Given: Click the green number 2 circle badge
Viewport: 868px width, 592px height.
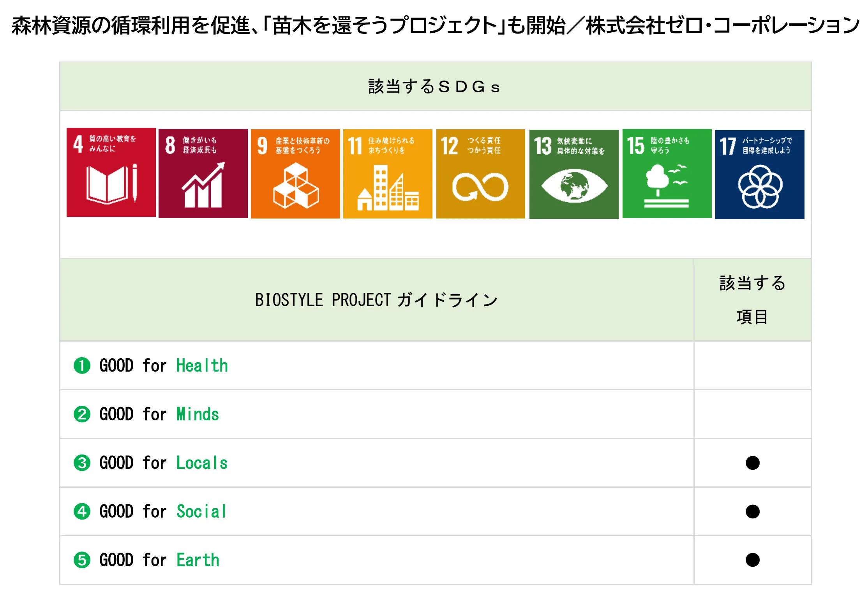Looking at the screenshot, I should coord(82,414).
